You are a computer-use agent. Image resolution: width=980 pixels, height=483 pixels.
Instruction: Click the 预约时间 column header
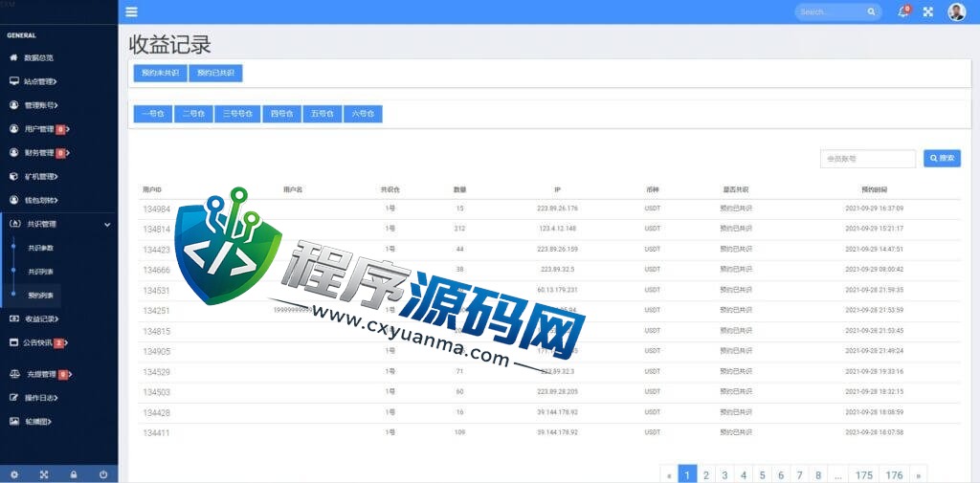(x=874, y=188)
